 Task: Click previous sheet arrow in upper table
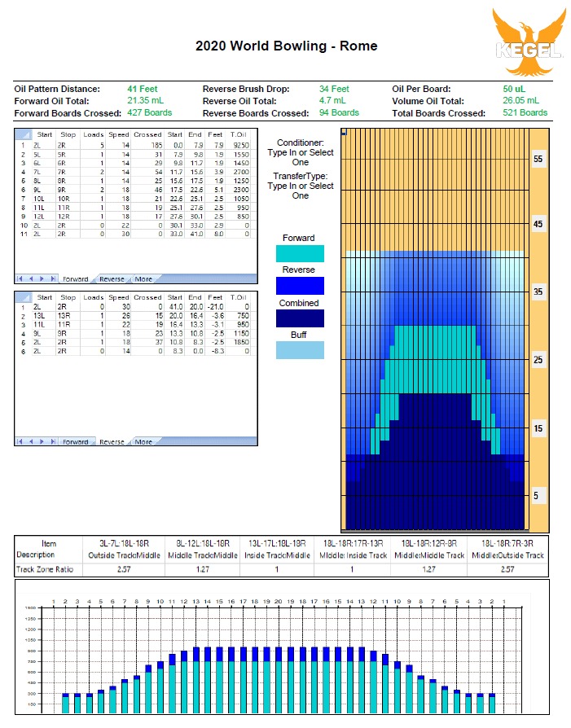tap(32, 278)
